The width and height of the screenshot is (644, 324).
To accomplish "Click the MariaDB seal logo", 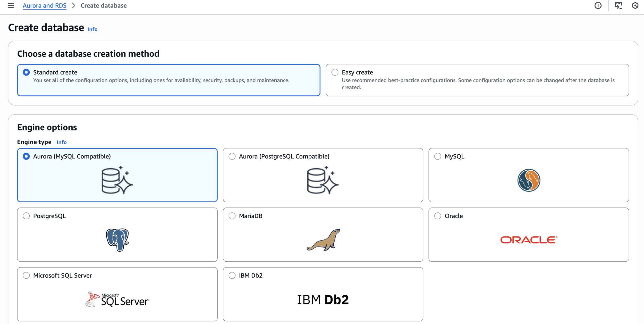I will pos(323,240).
